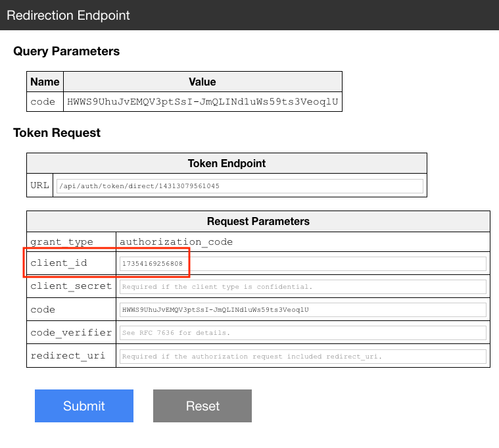This screenshot has height=448, width=499.
Task: Click the Token Endpoint table header
Action: [x=227, y=163]
